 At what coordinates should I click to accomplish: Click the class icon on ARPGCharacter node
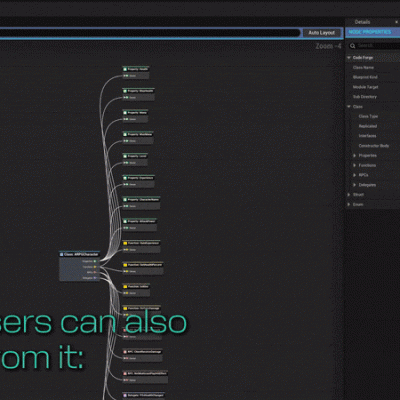point(62,254)
